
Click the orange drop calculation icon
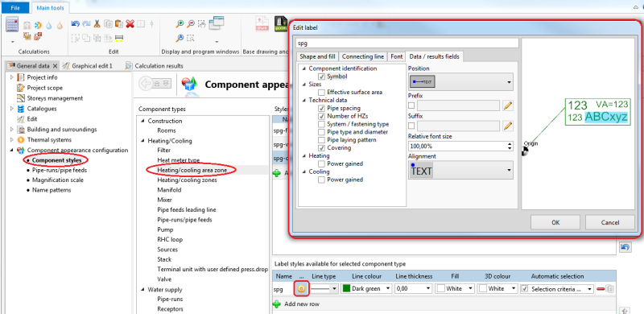(x=60, y=26)
